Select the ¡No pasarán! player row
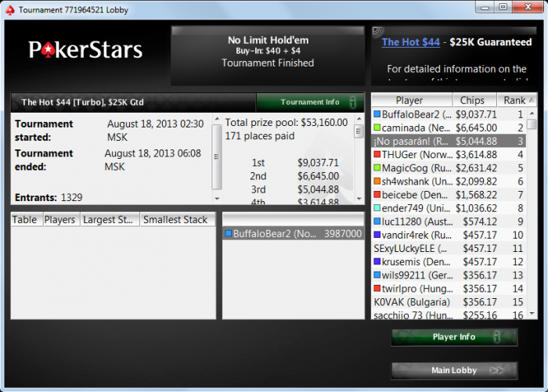This screenshot has height=392, width=548. pos(449,141)
